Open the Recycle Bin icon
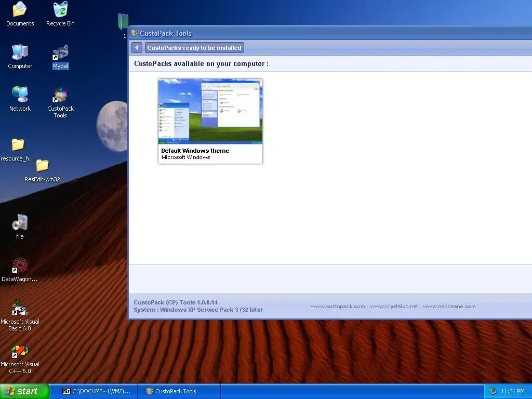This screenshot has height=399, width=532. tap(60, 14)
